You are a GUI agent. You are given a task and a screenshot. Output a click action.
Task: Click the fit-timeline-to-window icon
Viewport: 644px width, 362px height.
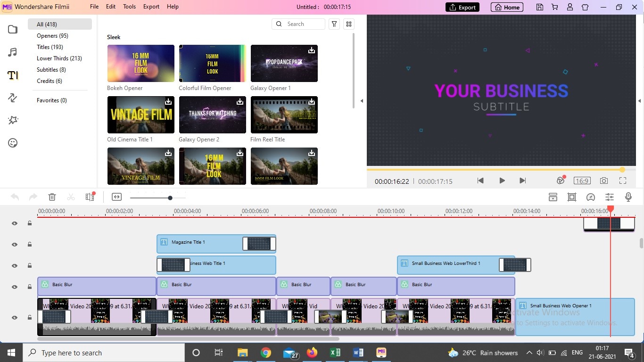[x=116, y=197]
